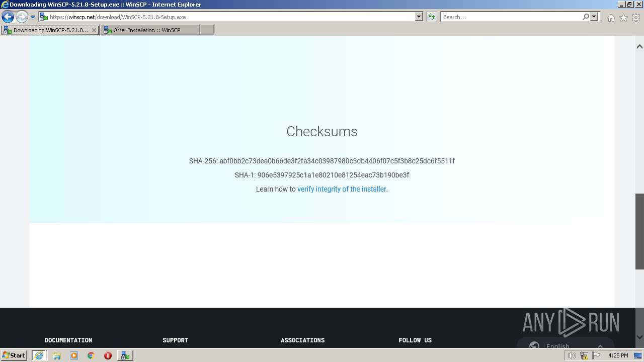
Task: Click the WinSCP installer taskbar icon
Action: pyautogui.click(x=125, y=355)
